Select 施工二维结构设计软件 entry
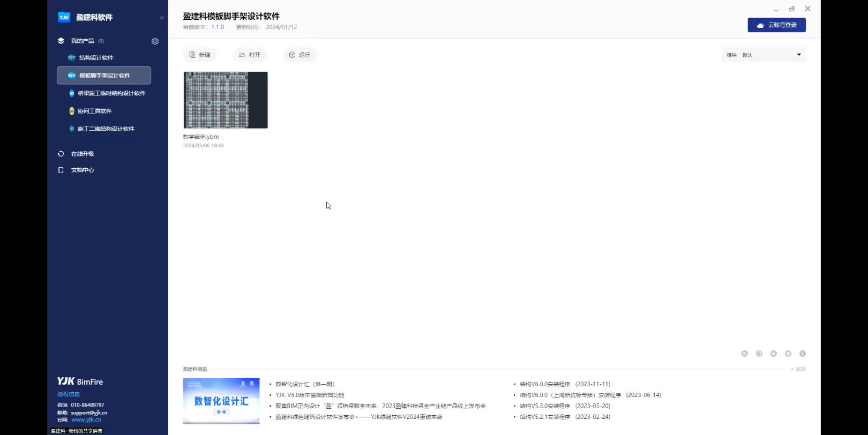 (106, 129)
